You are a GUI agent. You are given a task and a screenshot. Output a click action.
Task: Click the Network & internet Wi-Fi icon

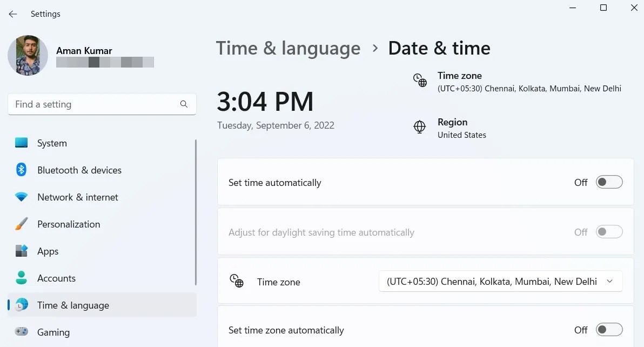pyautogui.click(x=22, y=197)
